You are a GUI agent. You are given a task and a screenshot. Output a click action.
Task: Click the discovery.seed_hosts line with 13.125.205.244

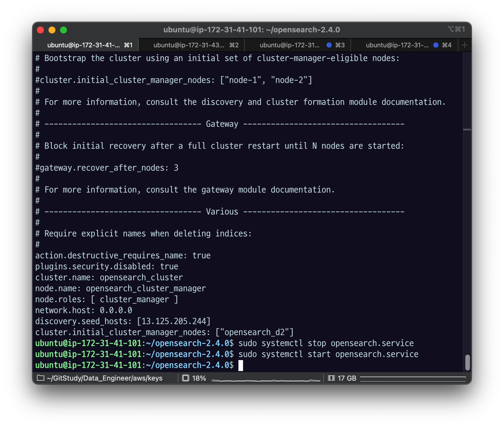pos(123,321)
